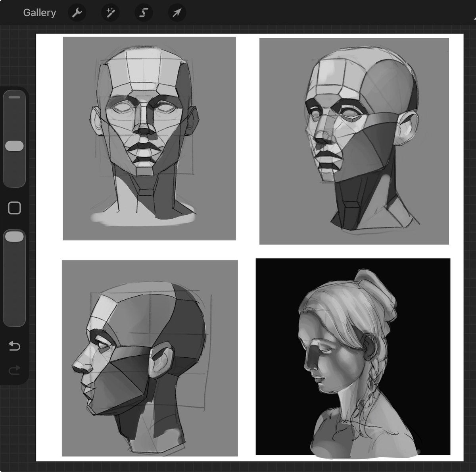Viewport: 476px width, 472px height.
Task: Select the woman bust painting on black
Action: tap(353, 356)
